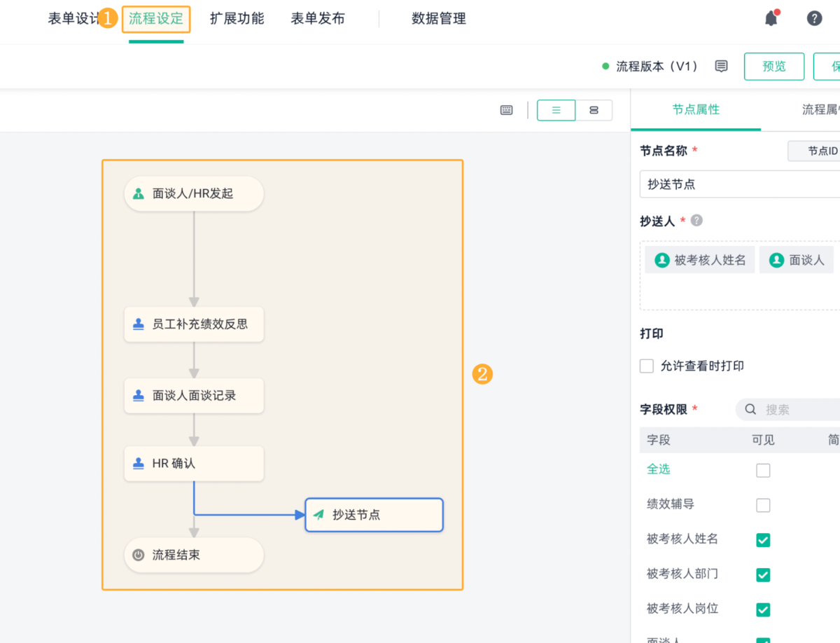This screenshot has height=643, width=840.
Task: Toggle the 全选 checkbox in field permissions
Action: [x=762, y=470]
